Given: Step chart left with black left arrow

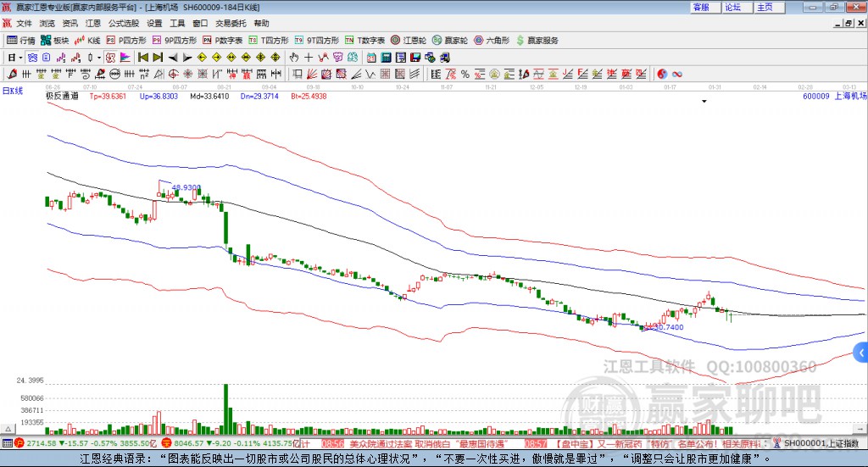Looking at the screenshot, I should click(x=173, y=58).
